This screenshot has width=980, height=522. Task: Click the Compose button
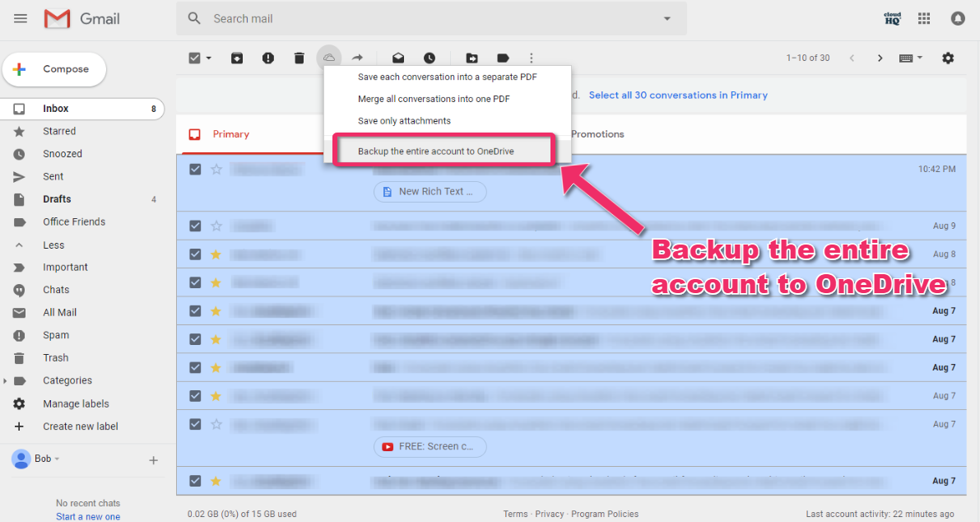(54, 69)
